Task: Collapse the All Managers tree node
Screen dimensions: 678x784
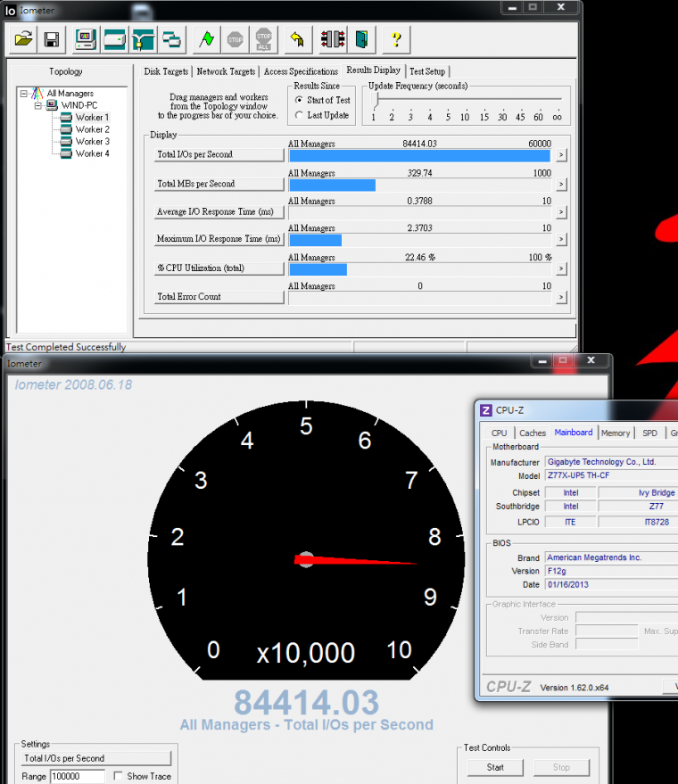Action: (x=24, y=94)
